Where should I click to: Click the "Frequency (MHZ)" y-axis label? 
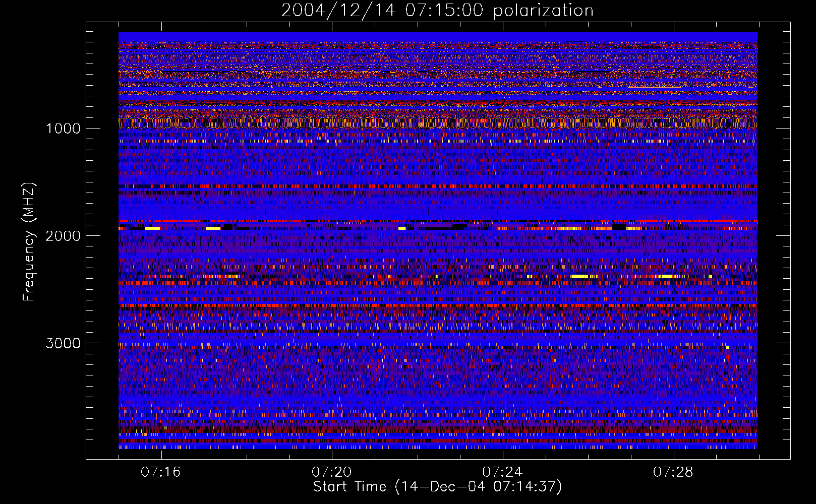[29, 241]
